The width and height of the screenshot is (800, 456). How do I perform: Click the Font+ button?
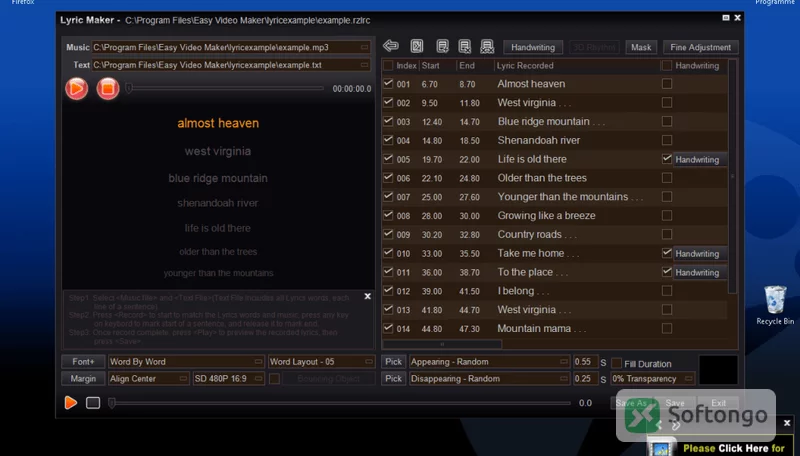pos(83,362)
